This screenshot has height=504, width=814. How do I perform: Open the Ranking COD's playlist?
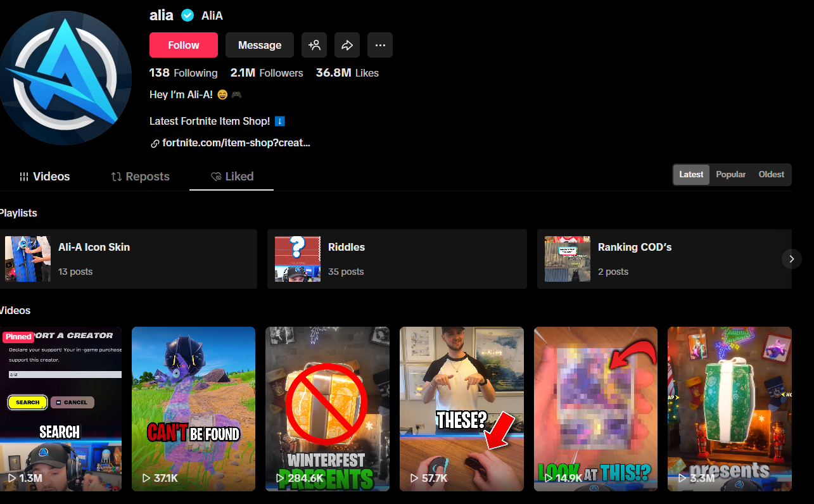pos(664,258)
